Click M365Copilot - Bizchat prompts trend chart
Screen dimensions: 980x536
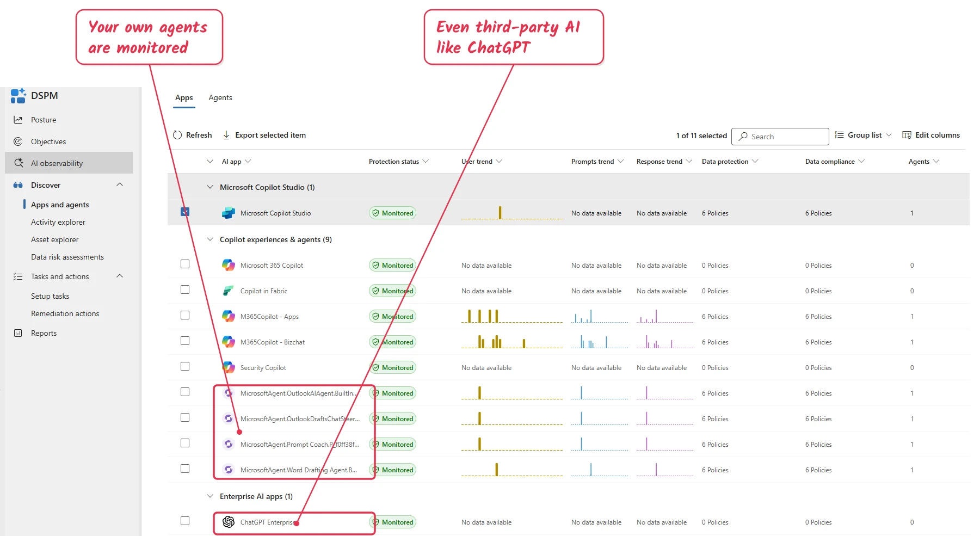600,342
